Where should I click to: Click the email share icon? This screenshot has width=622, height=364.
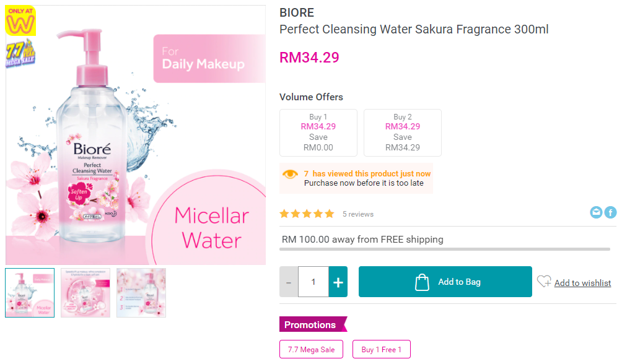pos(596,212)
